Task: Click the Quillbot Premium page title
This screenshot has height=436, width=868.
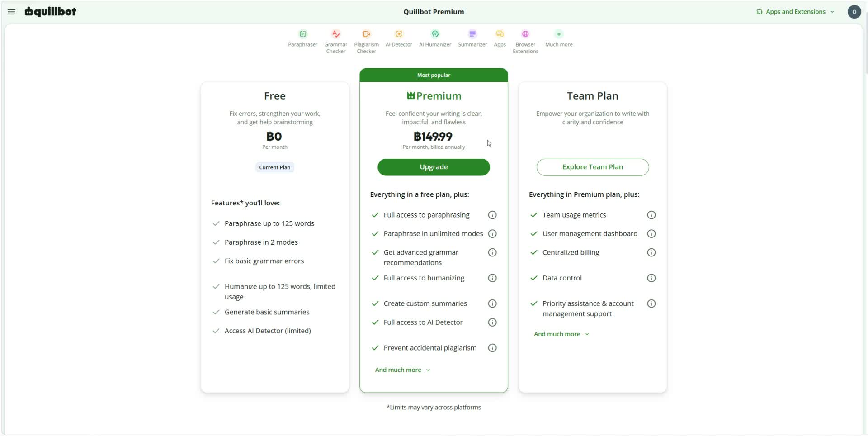Action: (434, 12)
